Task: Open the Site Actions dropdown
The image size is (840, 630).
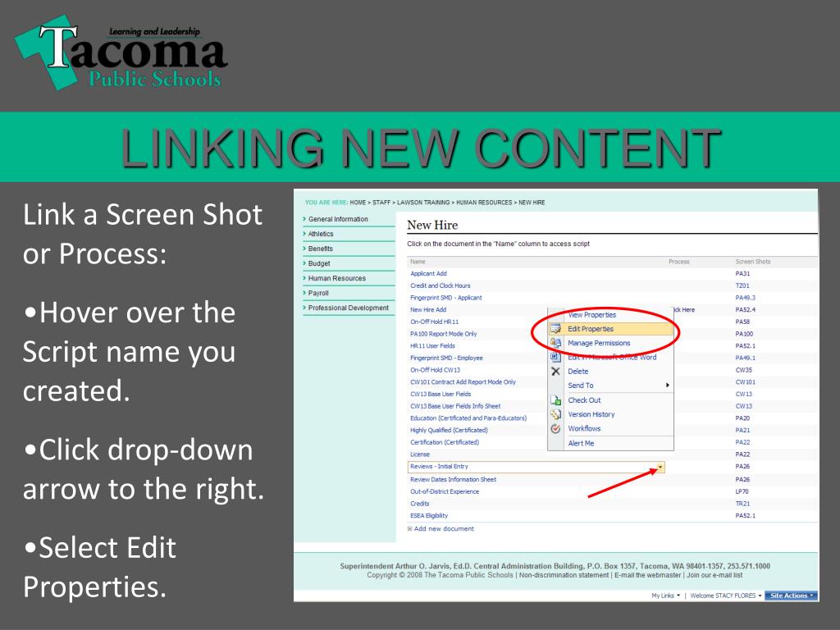Action: pos(792,596)
